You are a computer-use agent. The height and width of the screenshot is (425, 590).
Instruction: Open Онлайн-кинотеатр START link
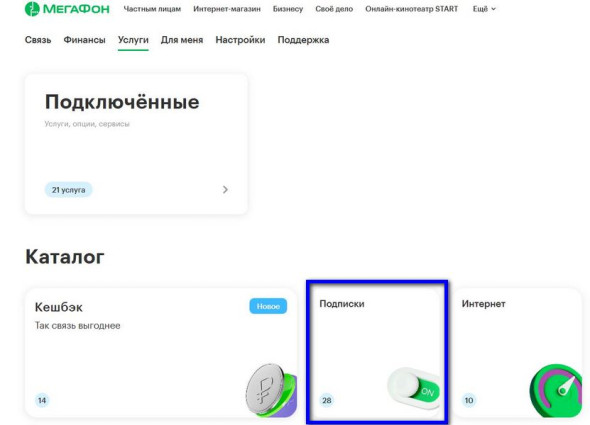point(412,9)
